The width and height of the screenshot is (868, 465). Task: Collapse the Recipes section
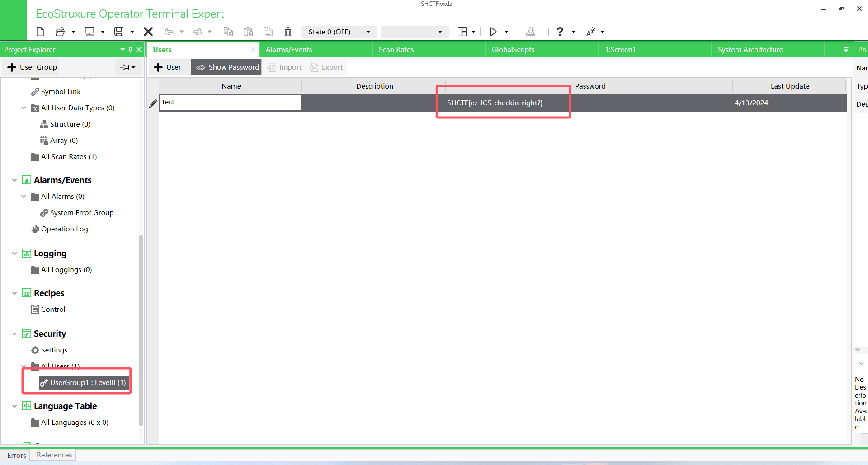14,293
